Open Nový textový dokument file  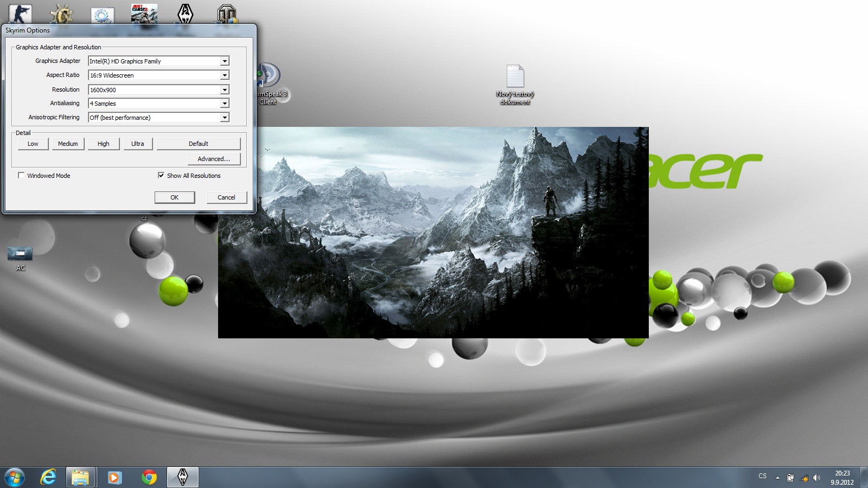click(515, 85)
